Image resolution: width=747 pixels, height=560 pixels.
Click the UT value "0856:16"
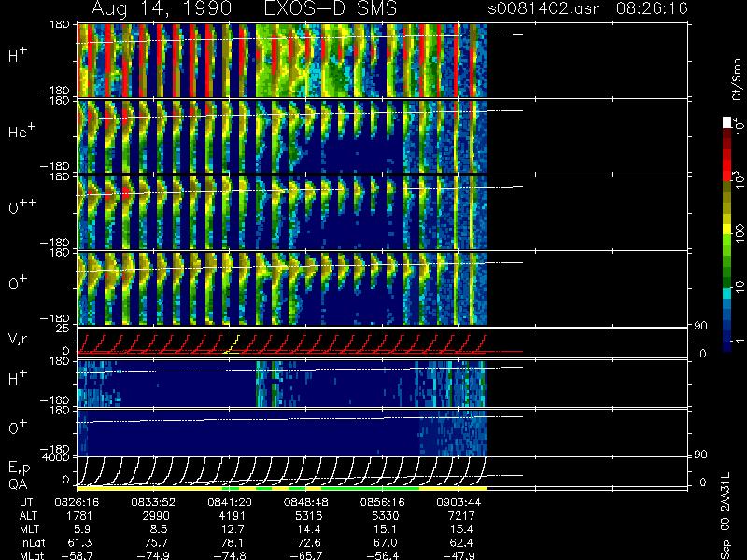pyautogui.click(x=382, y=502)
